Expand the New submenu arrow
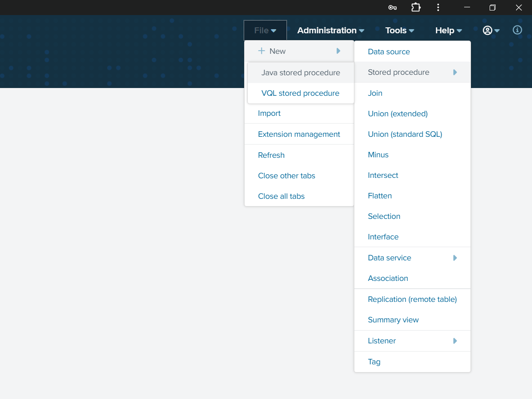This screenshot has width=532, height=399. click(x=338, y=51)
